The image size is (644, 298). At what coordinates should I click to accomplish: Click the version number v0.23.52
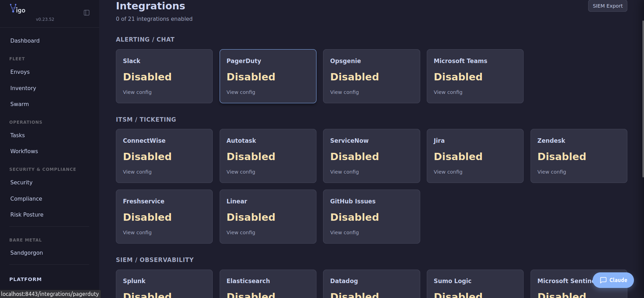pos(45,19)
